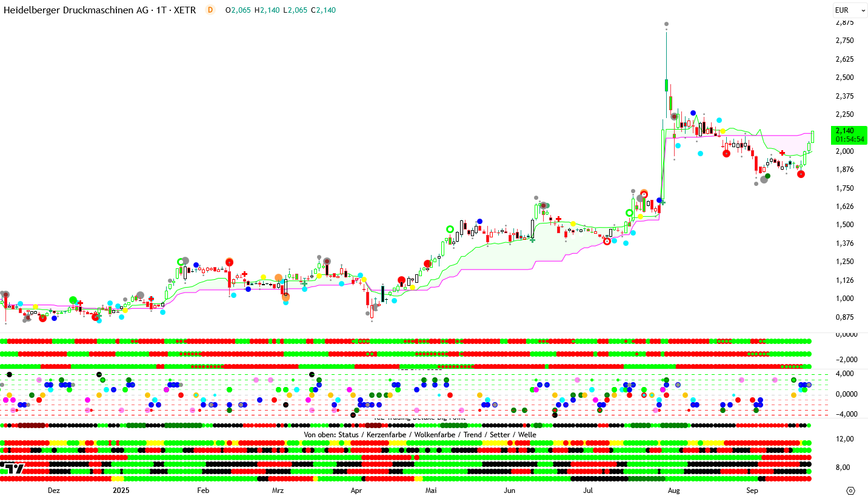Image resolution: width=868 pixels, height=499 pixels.
Task: Click the TradingView logo
Action: (13, 468)
